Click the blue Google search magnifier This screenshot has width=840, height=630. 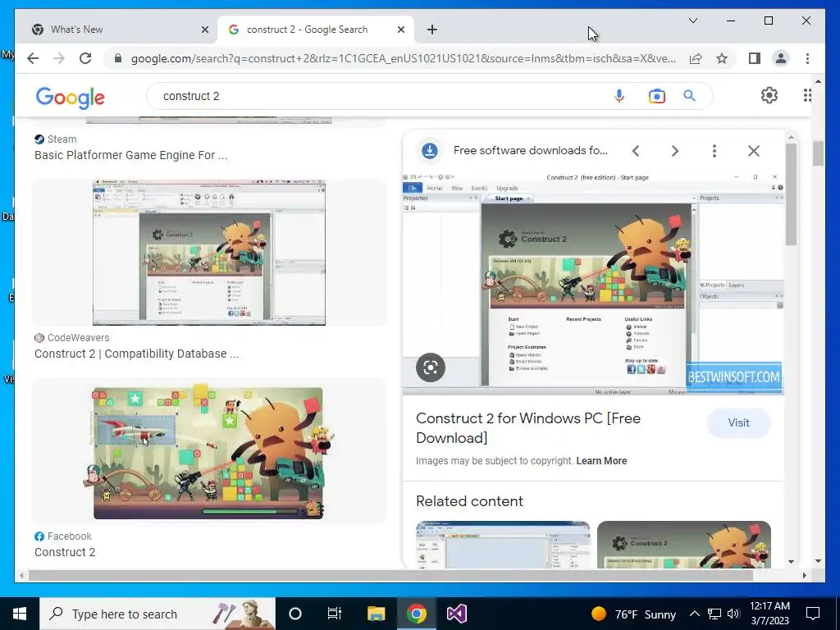(x=689, y=96)
